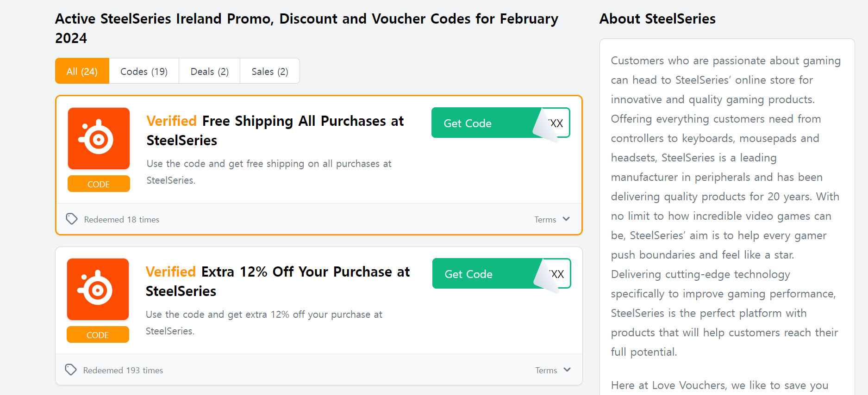Open Terms label of the Free Shipping voucher
The image size is (868, 395).
click(x=545, y=220)
